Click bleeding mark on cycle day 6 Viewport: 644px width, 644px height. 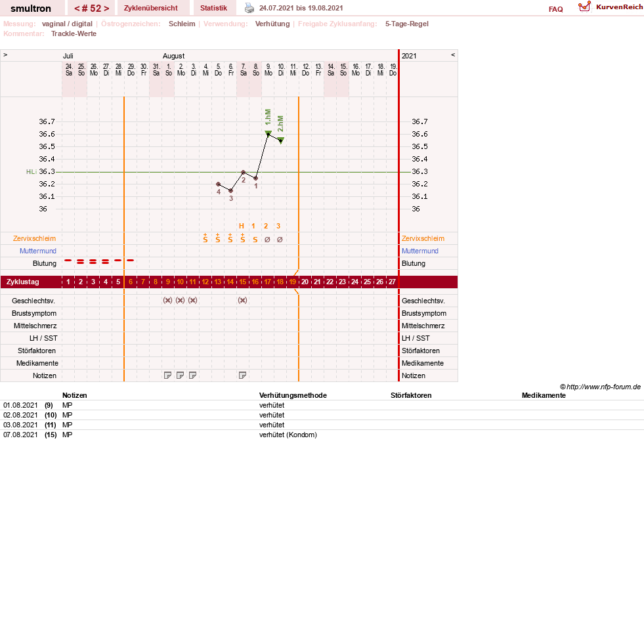pyautogui.click(x=130, y=261)
